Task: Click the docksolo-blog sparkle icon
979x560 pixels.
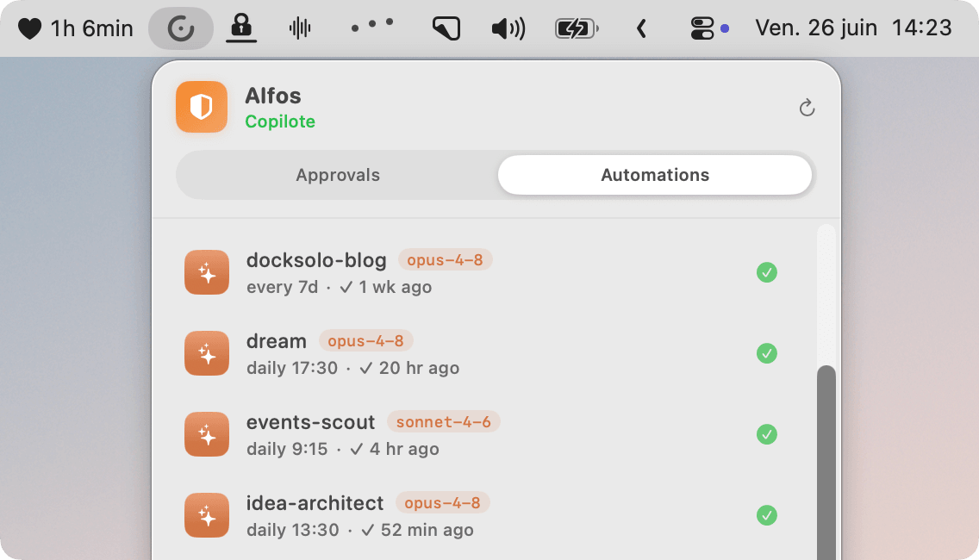Action: 207,272
